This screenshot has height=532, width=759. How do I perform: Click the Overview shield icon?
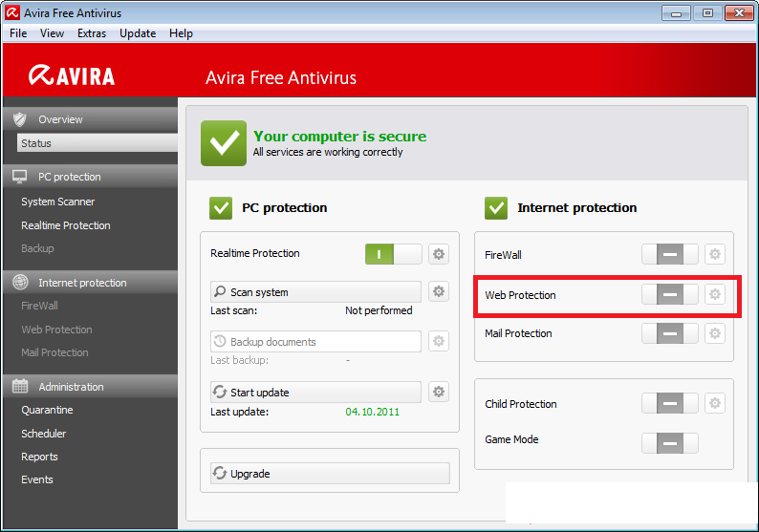pyautogui.click(x=20, y=119)
